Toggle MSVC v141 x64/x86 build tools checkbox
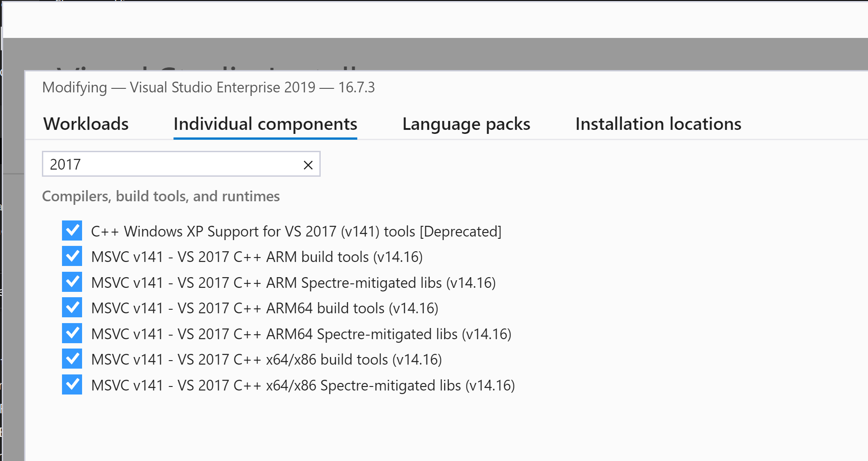This screenshot has height=461, width=868. (x=72, y=359)
